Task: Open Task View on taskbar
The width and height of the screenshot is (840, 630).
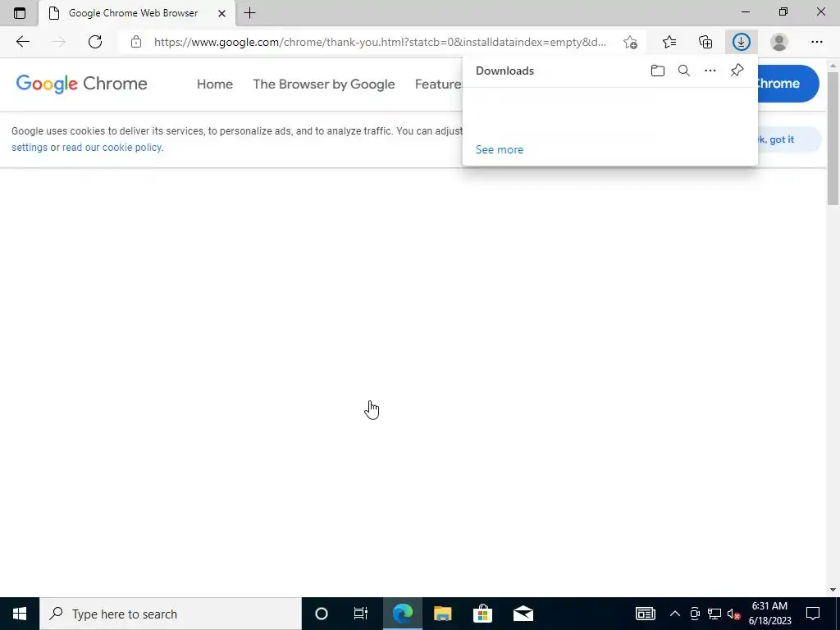Action: pyautogui.click(x=361, y=614)
